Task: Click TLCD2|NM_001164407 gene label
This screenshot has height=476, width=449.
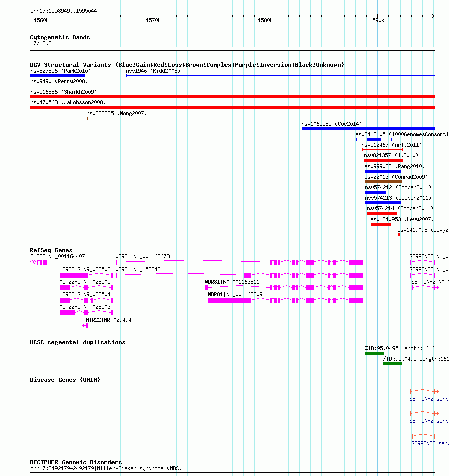Action: (x=58, y=256)
